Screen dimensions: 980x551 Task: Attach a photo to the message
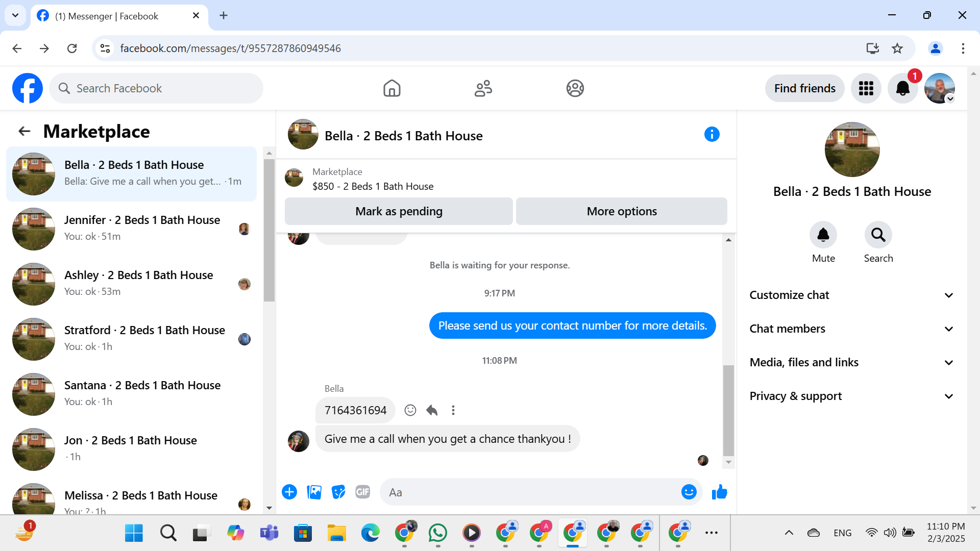pos(314,492)
